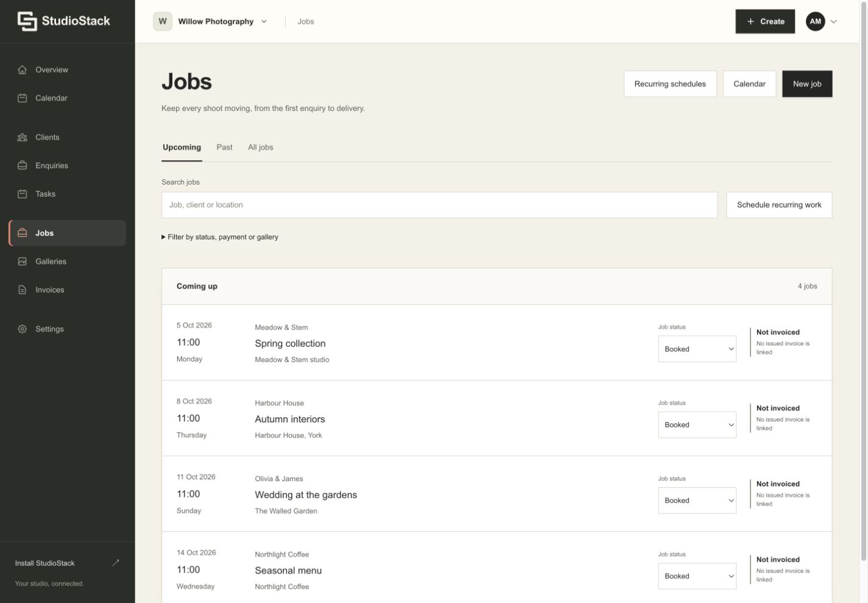Open Job status dropdown for Spring collection
This screenshot has height=603, width=868.
(697, 349)
